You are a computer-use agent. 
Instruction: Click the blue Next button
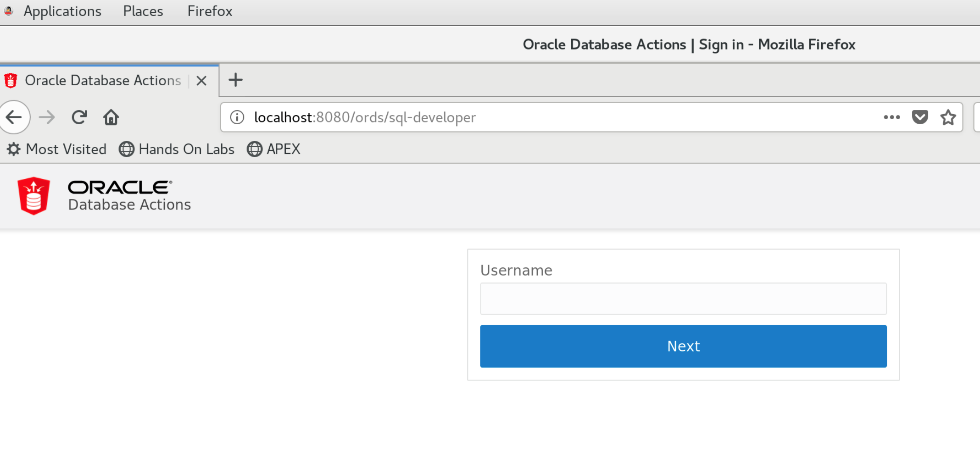[x=683, y=346]
